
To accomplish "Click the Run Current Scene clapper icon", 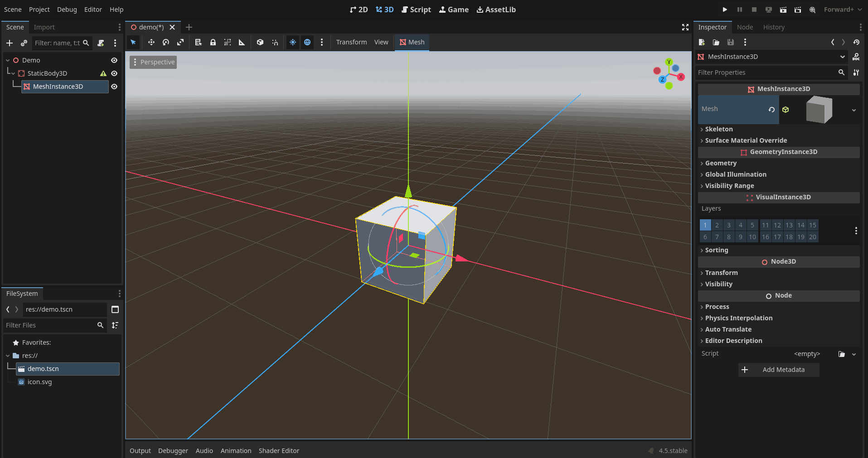I will [783, 10].
